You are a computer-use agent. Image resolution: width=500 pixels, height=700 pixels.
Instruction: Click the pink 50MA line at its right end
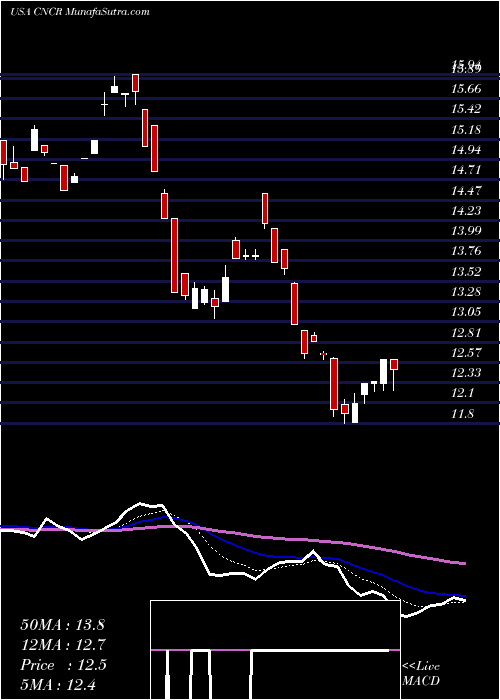(464, 563)
